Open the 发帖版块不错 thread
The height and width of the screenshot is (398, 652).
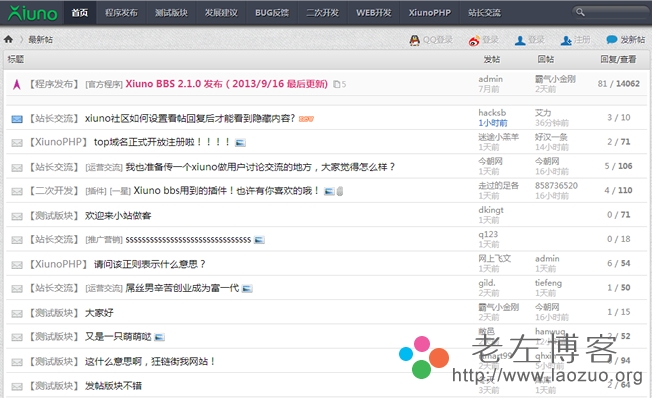[x=113, y=386]
